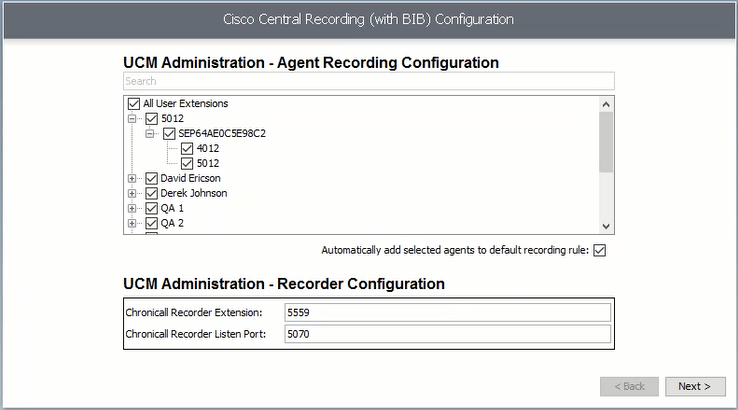Viewport: 738px width, 410px height.
Task: Select the 4012 extension row label
Action: (208, 149)
